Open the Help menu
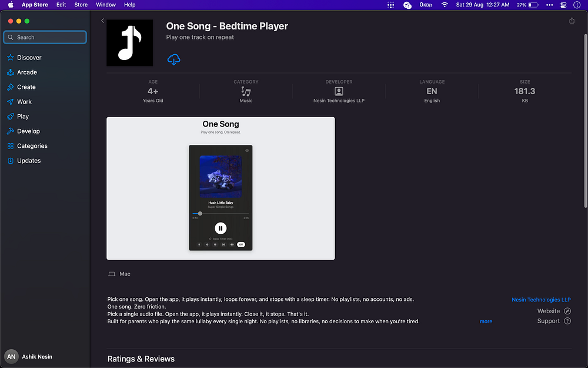Viewport: 588px width, 368px height. [130, 5]
